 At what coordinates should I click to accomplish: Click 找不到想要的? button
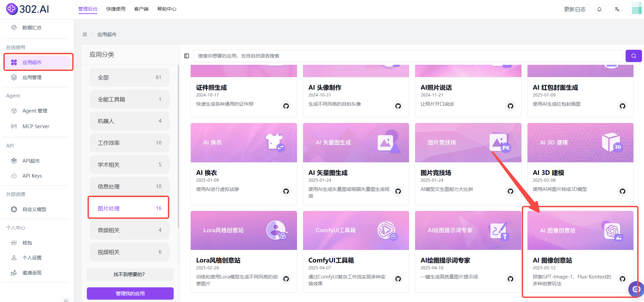(x=130, y=274)
